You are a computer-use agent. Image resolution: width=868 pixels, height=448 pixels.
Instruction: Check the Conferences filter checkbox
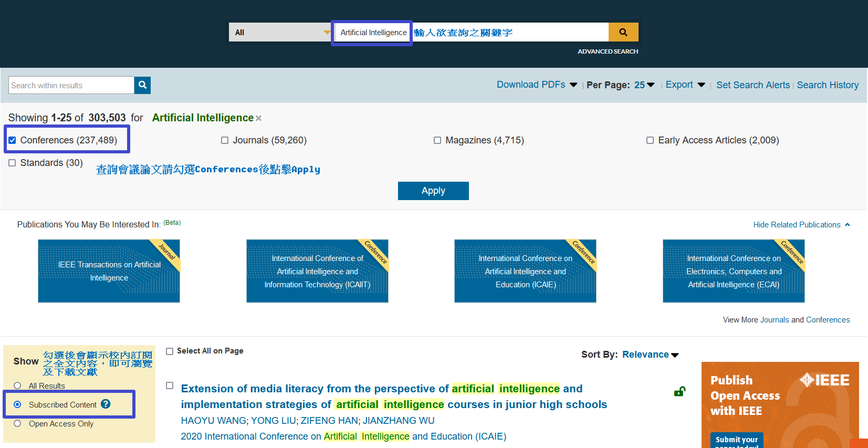click(x=12, y=140)
